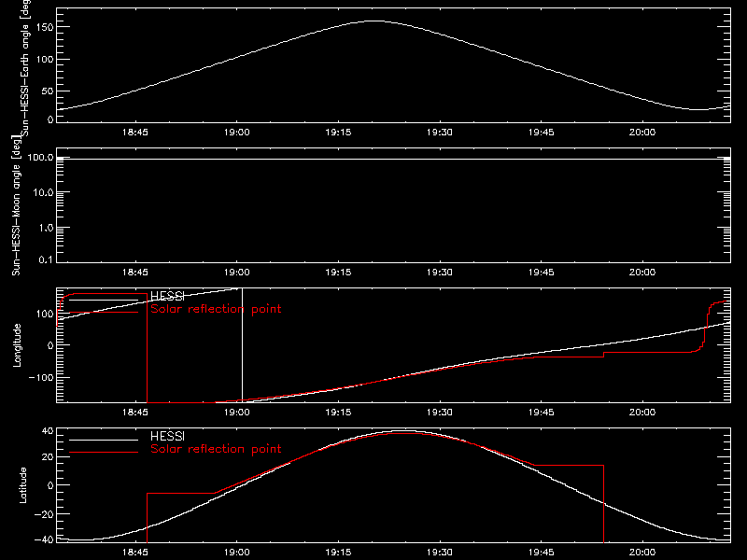
Task: Click white HESSI legend line in Latitude plot
Action: (104, 440)
